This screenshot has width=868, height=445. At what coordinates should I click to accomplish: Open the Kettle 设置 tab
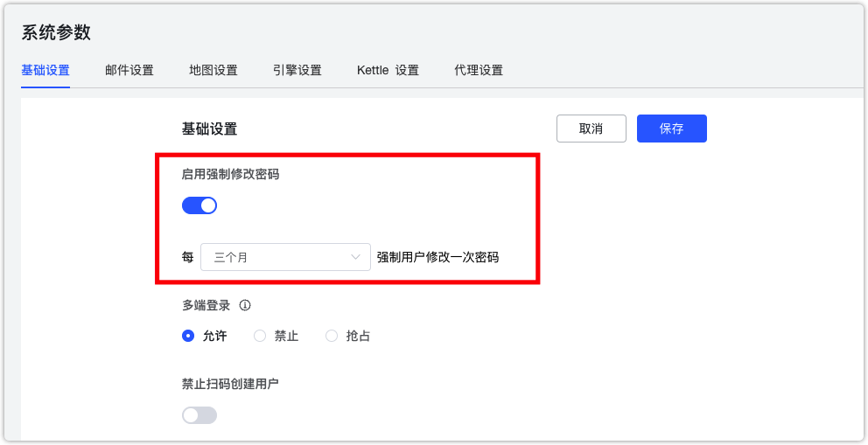[x=388, y=71]
